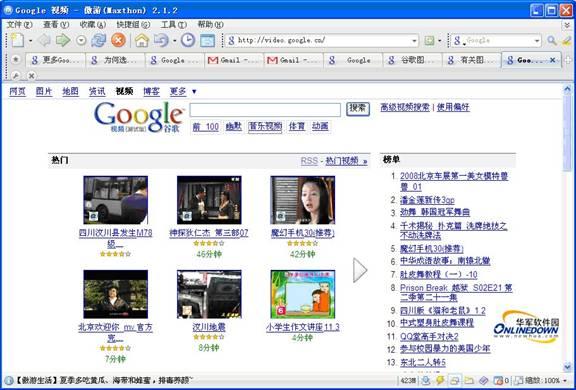
Task: Expand the menu bar overflow chevron
Action: [x=567, y=25]
